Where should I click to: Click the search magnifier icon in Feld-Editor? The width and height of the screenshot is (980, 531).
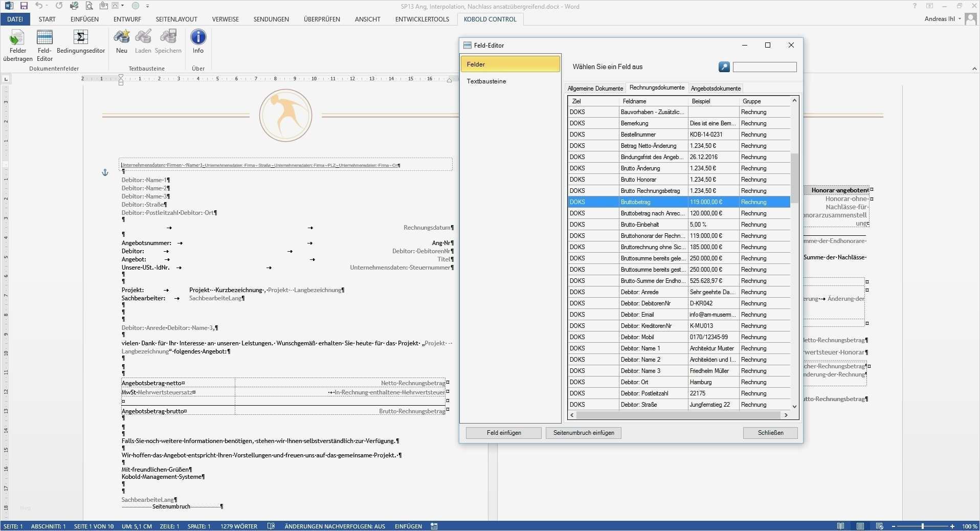724,67
